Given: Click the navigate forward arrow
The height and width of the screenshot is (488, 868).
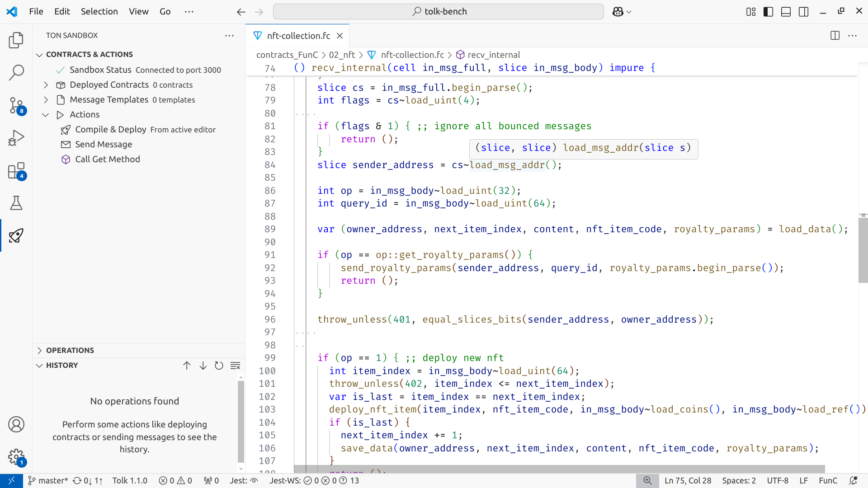Looking at the screenshot, I should (259, 12).
